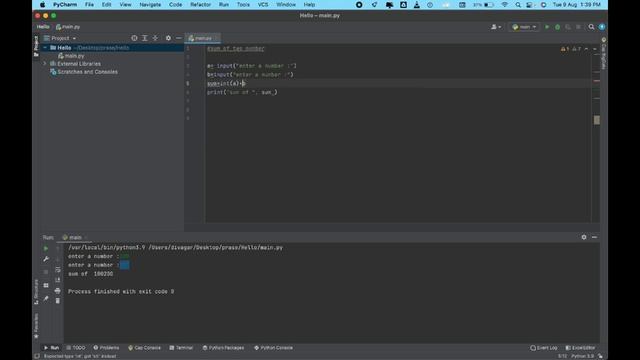
Task: Open the macOS Apple menu
Action: [x=42, y=5]
